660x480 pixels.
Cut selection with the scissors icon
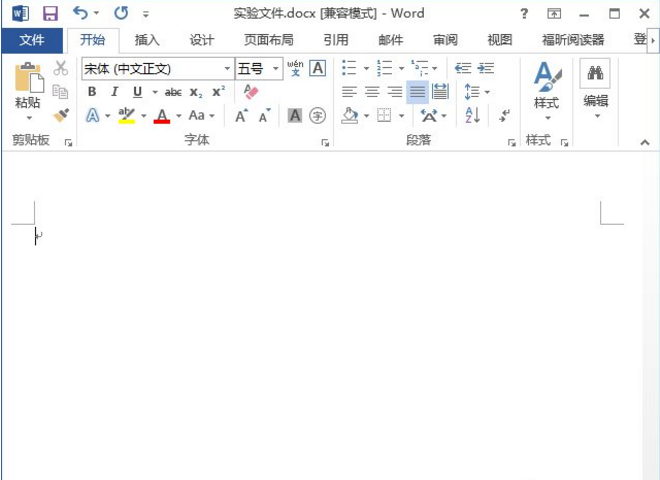tap(61, 68)
